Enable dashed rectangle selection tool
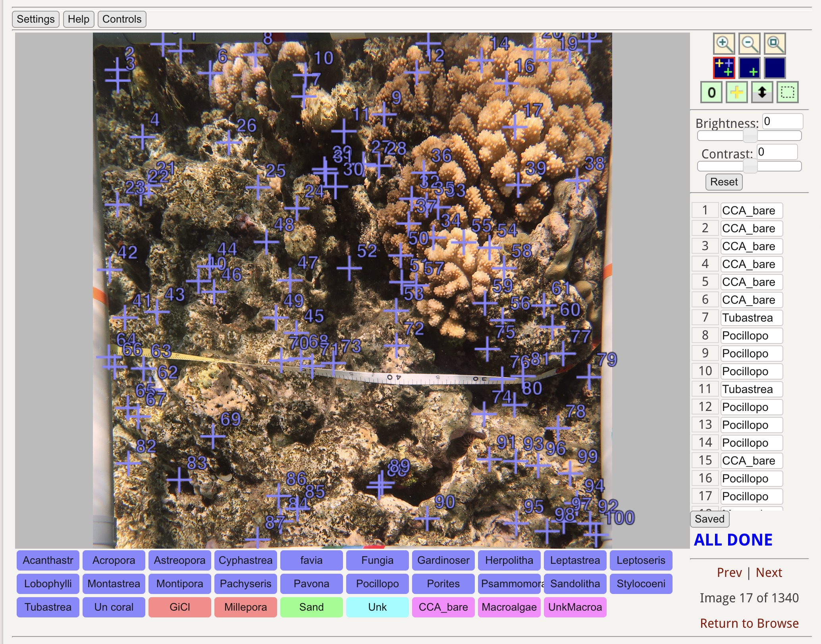The width and height of the screenshot is (821, 644). coord(787,93)
